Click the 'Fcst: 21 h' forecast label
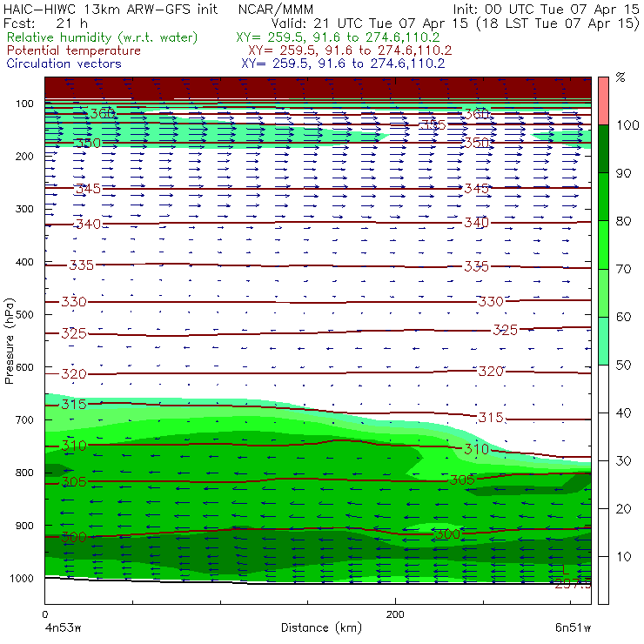644x644 pixels. point(45,23)
